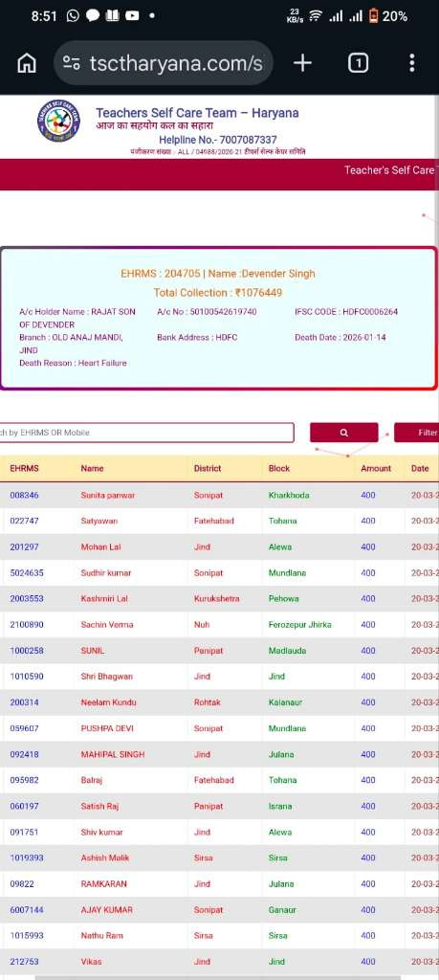Click Ferozepur Jhirka block cell

(299, 624)
